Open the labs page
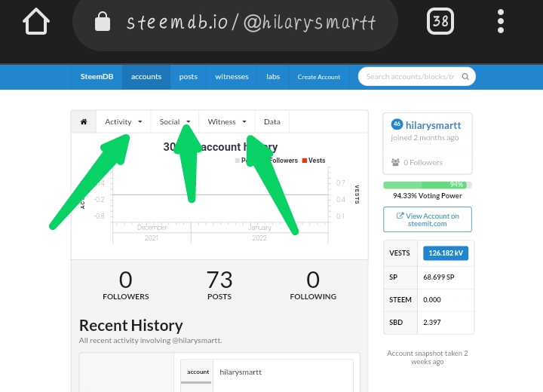 [273, 77]
